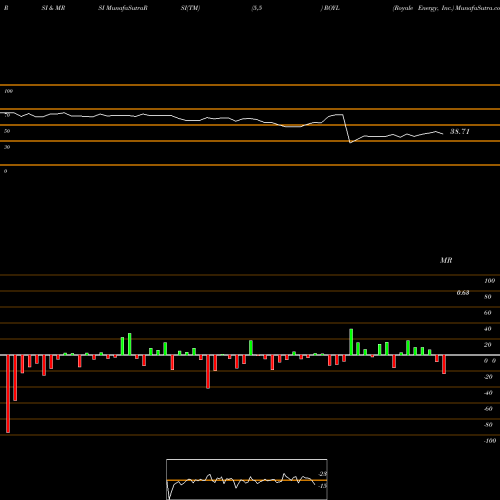This screenshot has width=500, height=500.
Task: Click the MR panel title label
Action: coord(446,260)
